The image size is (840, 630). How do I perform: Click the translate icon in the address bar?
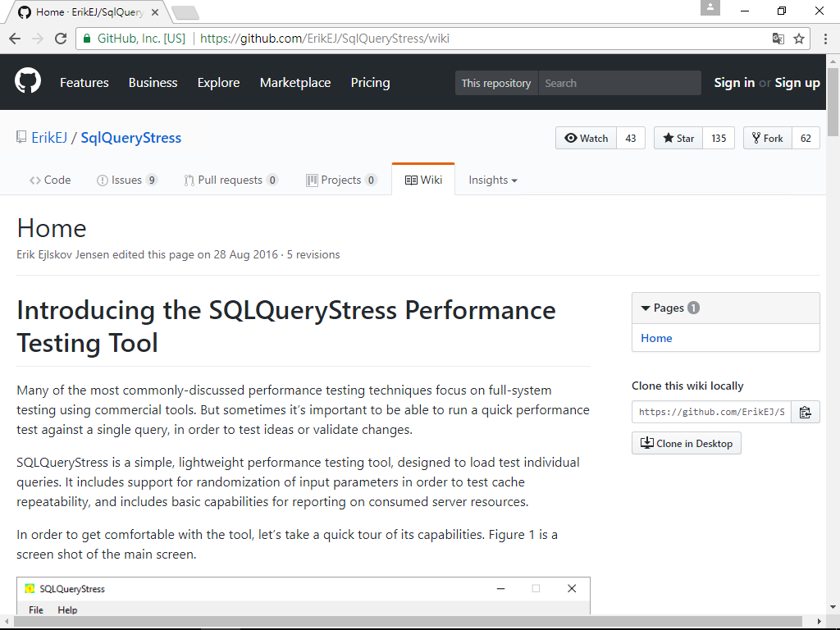(x=778, y=38)
